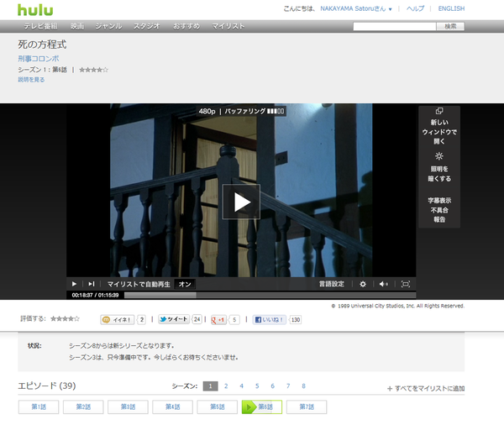This screenshot has width=504, height=425.
Task: Click the 480p buffering quality indicator
Action: [x=241, y=111]
